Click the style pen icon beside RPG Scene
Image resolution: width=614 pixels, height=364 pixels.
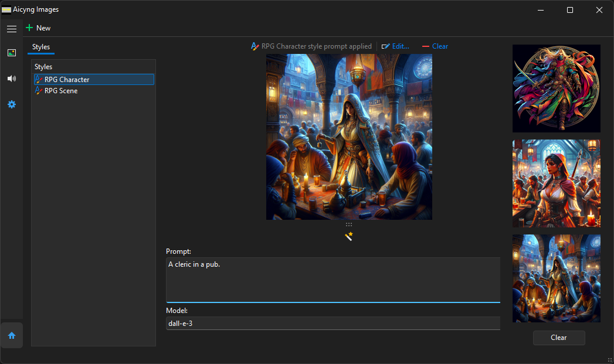[x=39, y=91]
